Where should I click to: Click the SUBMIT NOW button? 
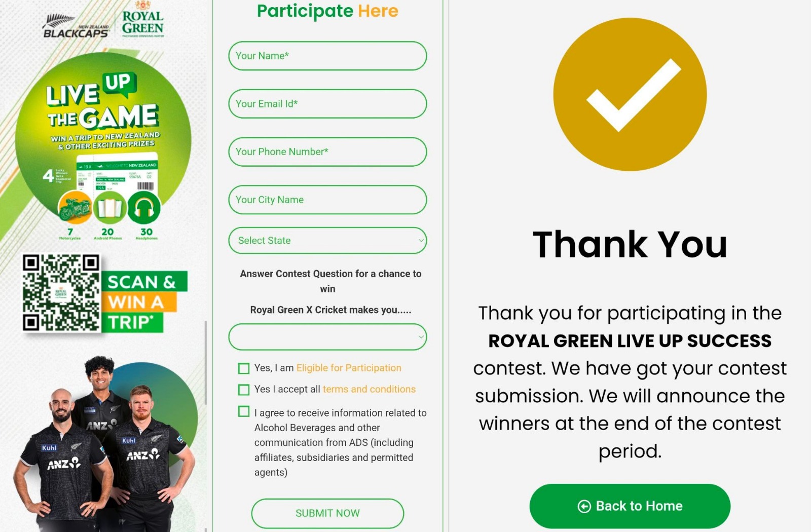(x=327, y=513)
